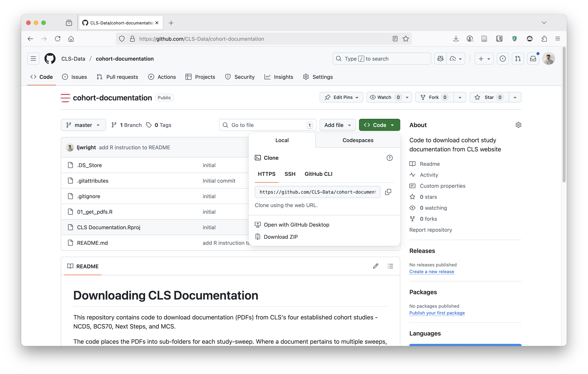Open Firefox application menu
The image size is (588, 374).
tap(558, 39)
